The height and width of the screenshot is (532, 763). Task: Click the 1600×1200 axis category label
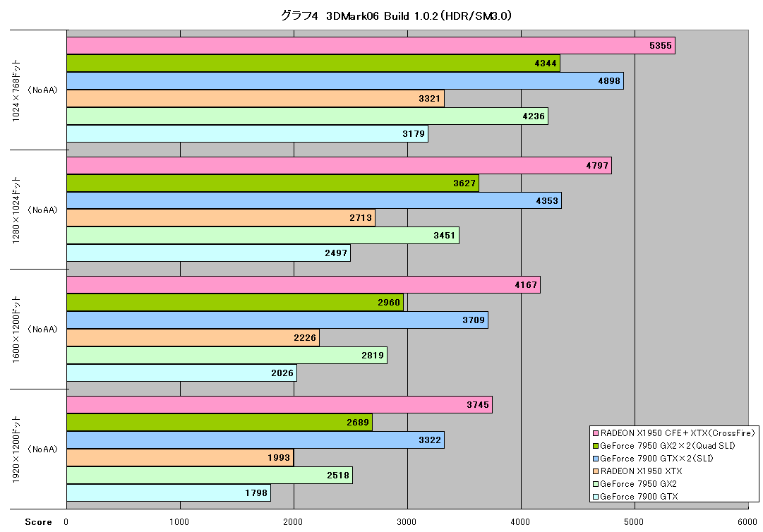pyautogui.click(x=16, y=330)
